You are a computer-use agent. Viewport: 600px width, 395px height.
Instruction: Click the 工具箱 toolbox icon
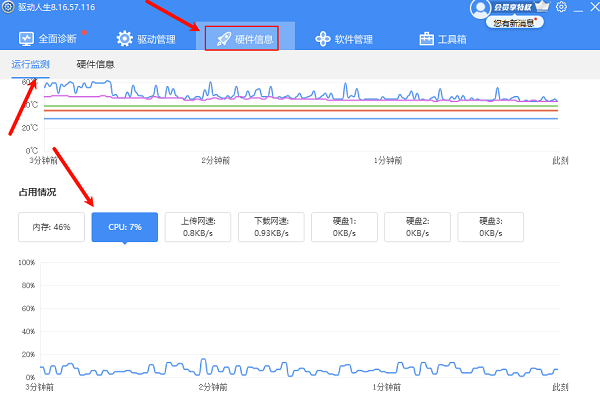coord(426,39)
